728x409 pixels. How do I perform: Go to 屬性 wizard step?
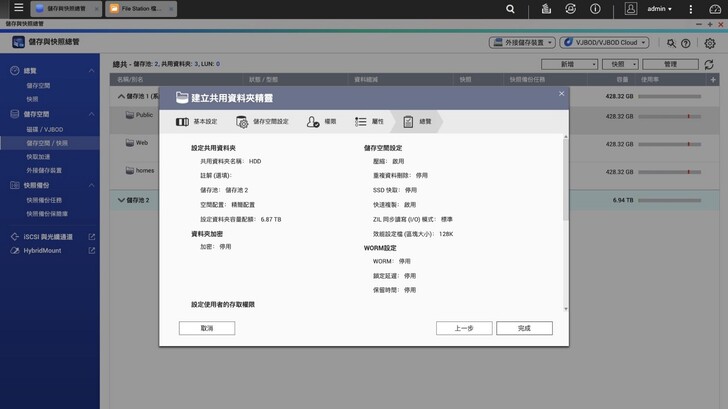pos(369,122)
